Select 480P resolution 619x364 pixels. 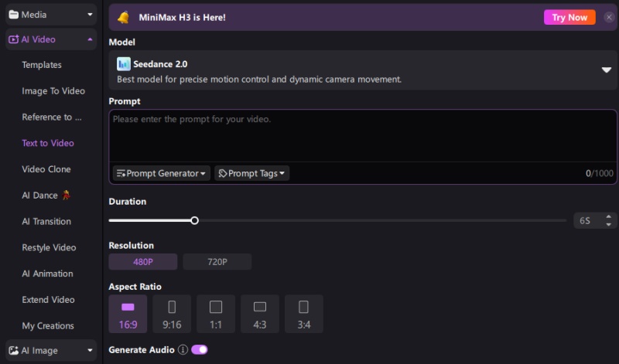143,262
